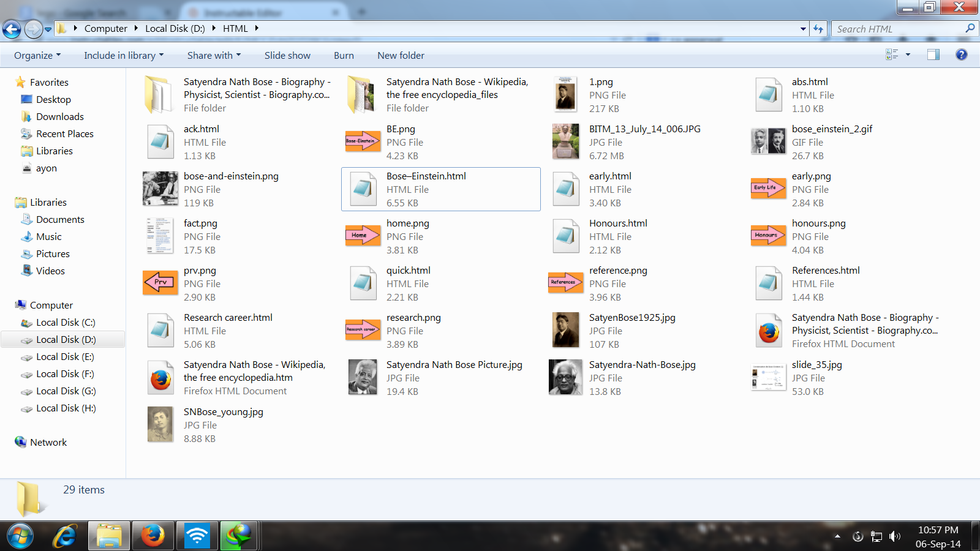Open Firefox from the taskbar
The width and height of the screenshot is (980, 551).
click(153, 536)
